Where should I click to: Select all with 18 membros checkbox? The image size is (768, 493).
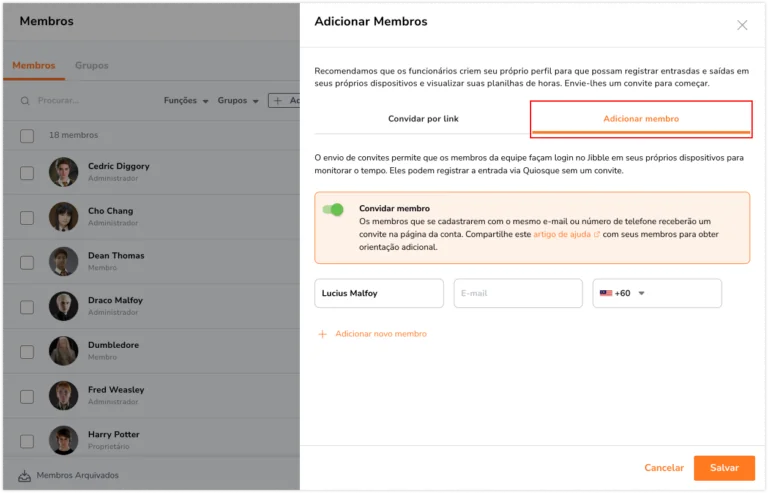coord(27,136)
